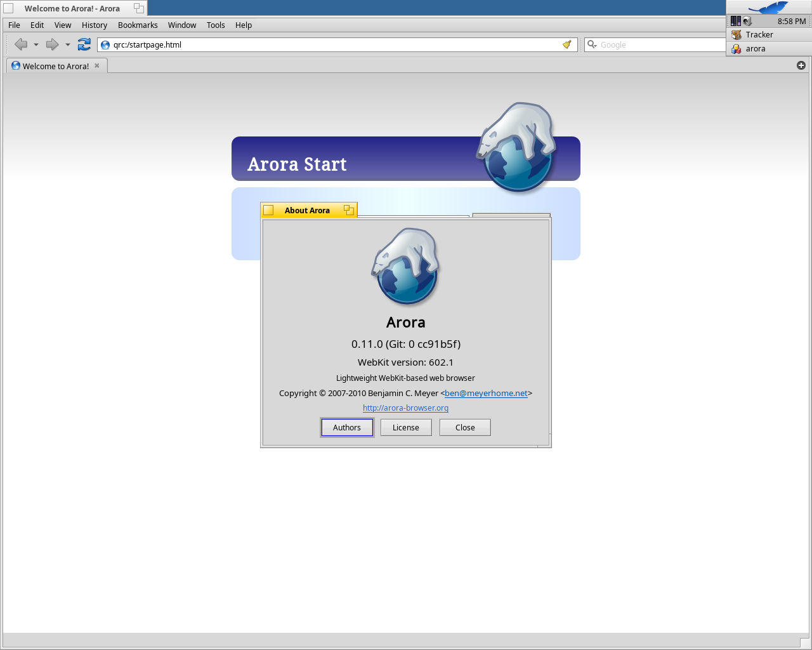
Task: Open the View menu
Action: pyautogui.click(x=63, y=25)
